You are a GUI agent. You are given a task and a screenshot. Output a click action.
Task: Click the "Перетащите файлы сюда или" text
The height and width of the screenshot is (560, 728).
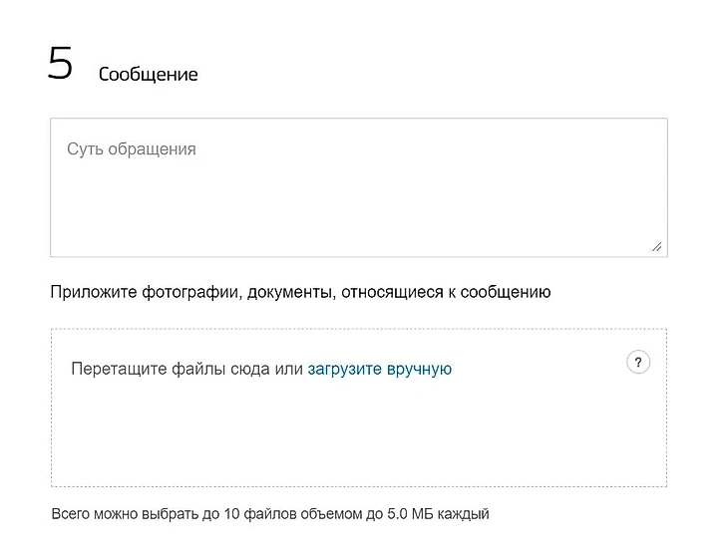(186, 369)
